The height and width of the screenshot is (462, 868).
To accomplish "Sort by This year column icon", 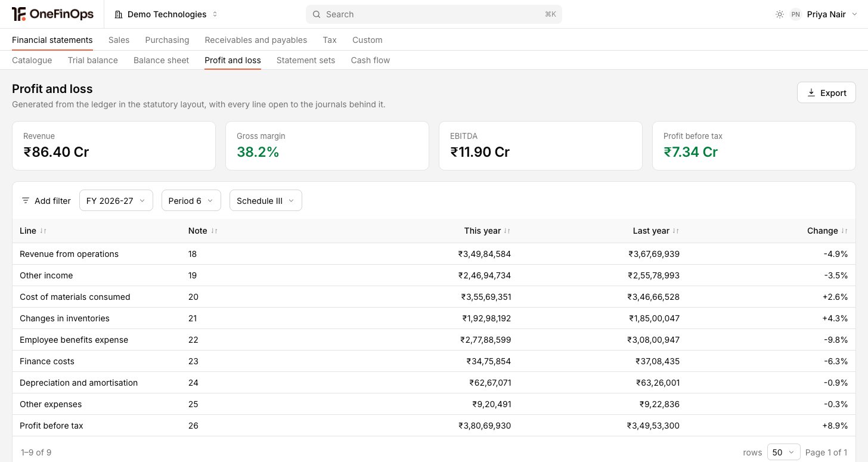I will coord(507,231).
